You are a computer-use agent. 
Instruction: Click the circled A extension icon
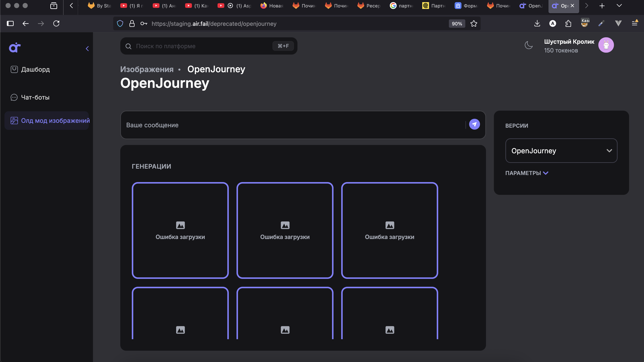(x=553, y=23)
